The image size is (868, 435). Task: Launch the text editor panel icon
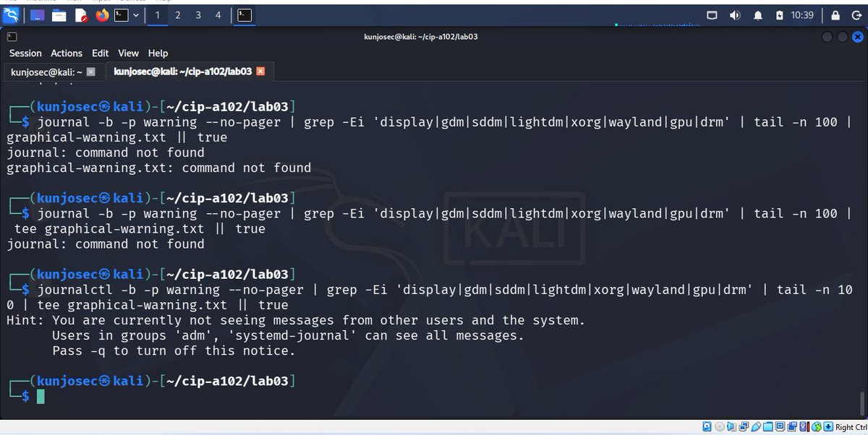click(81, 14)
